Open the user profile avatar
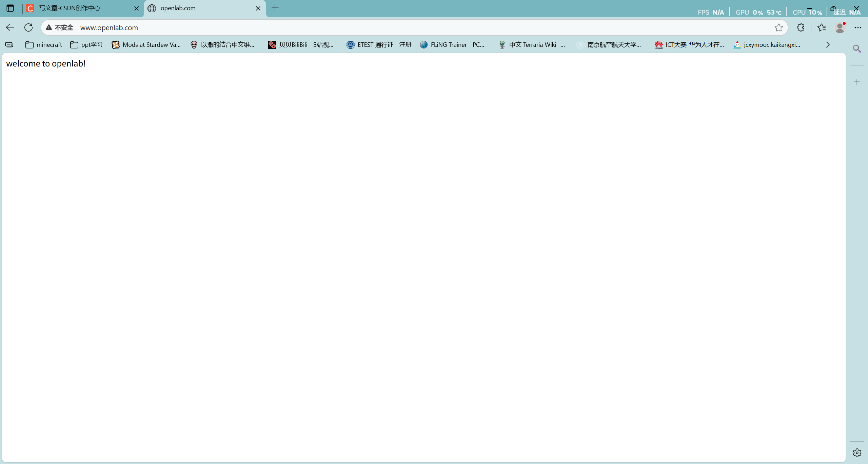 [840, 27]
